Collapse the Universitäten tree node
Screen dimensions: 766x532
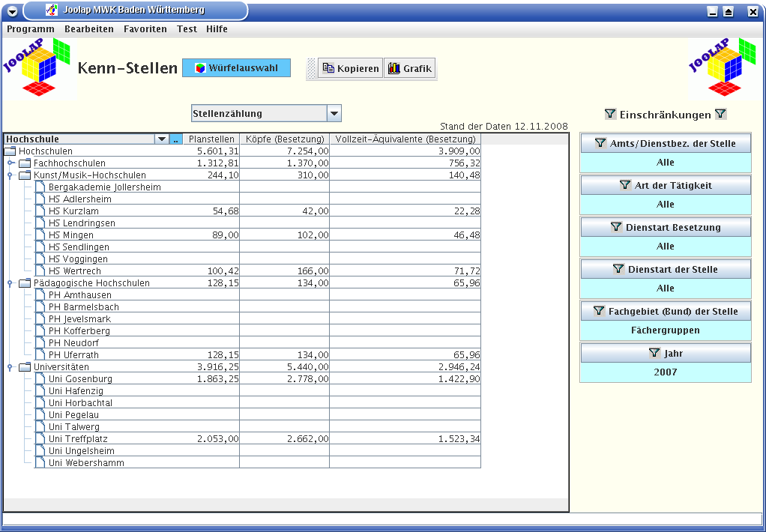10,367
